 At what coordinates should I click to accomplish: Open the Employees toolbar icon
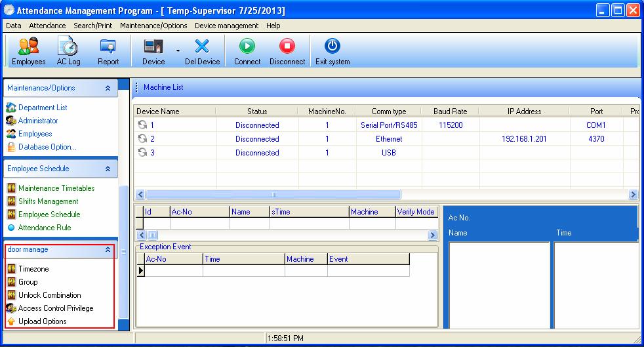[x=28, y=46]
